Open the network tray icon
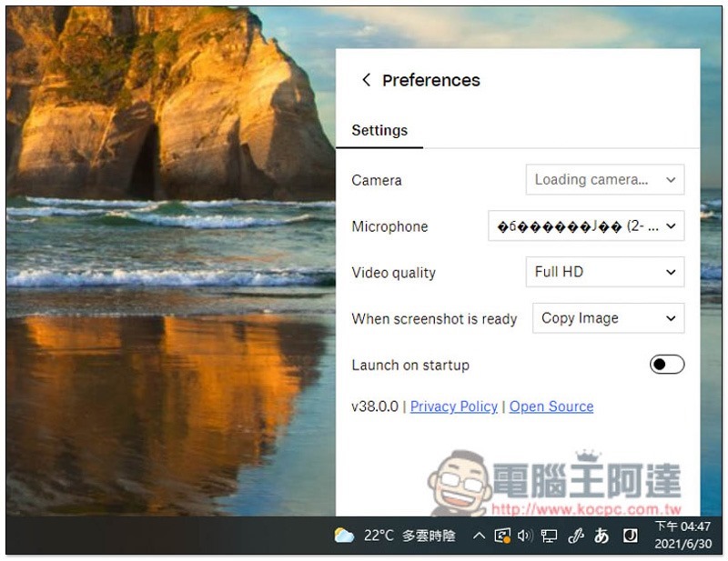Screen dimensions: 728x561 click(549, 536)
